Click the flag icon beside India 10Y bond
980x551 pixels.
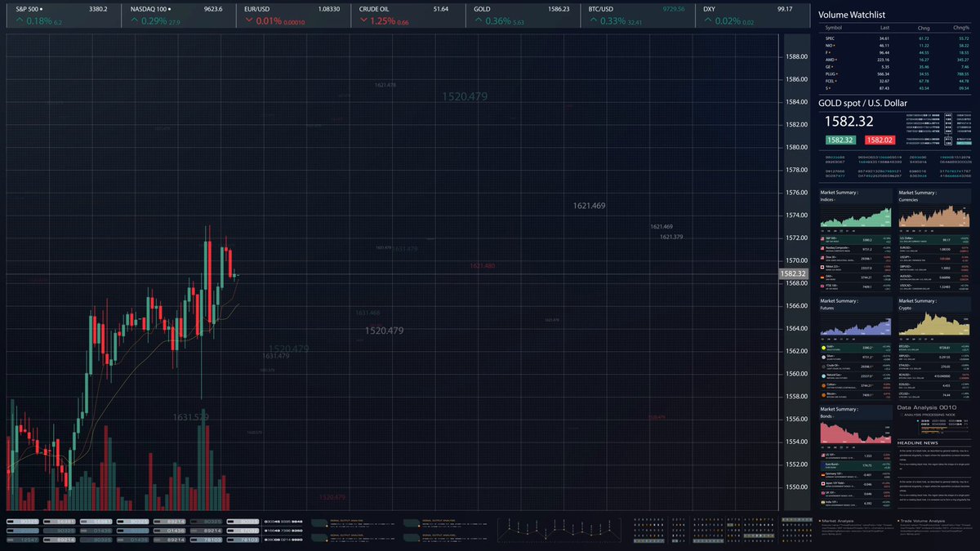[823, 504]
